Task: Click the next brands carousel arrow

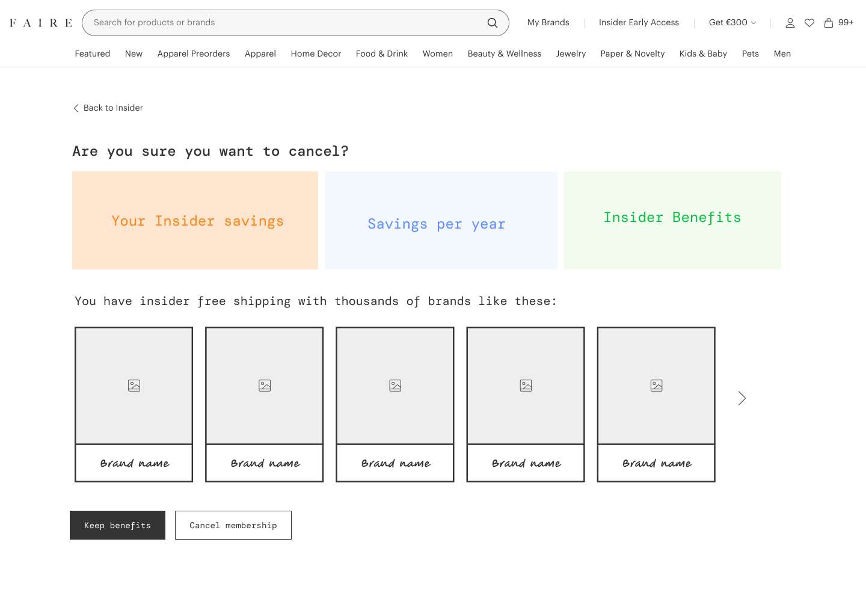Action: point(742,398)
